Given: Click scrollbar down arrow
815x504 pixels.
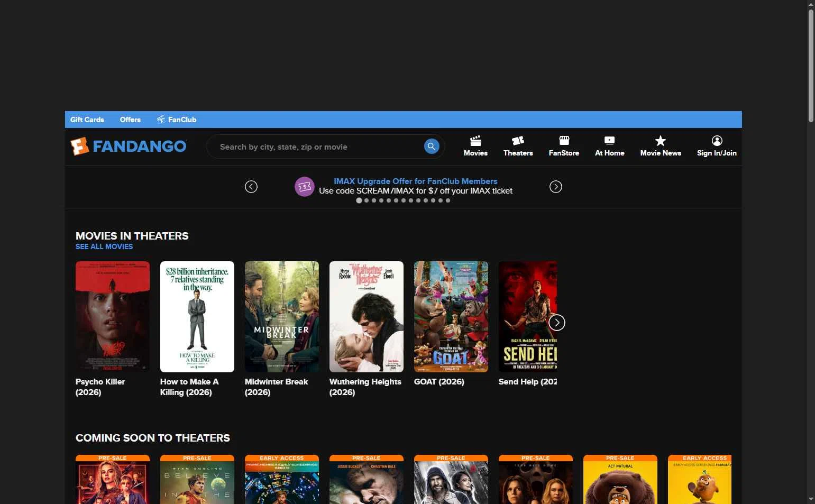Looking at the screenshot, I should (x=811, y=499).
